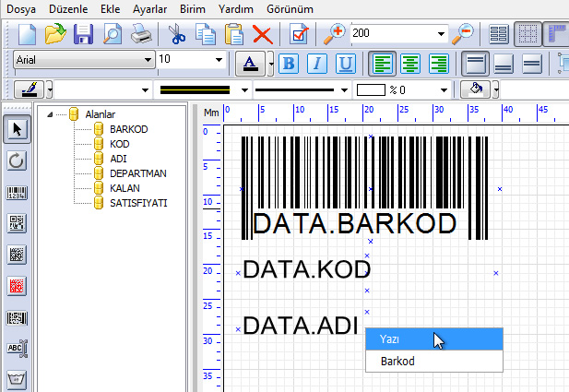
Task: Set vertical alignment to top
Action: [475, 64]
